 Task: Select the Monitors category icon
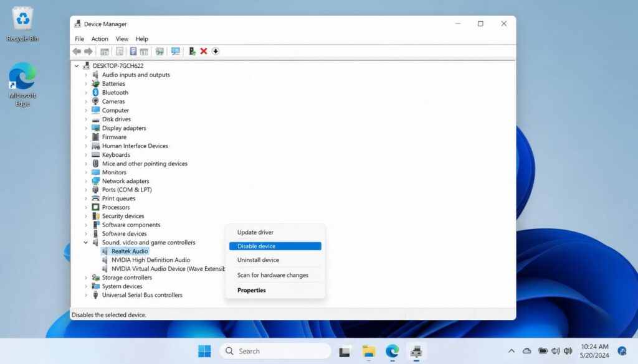95,172
